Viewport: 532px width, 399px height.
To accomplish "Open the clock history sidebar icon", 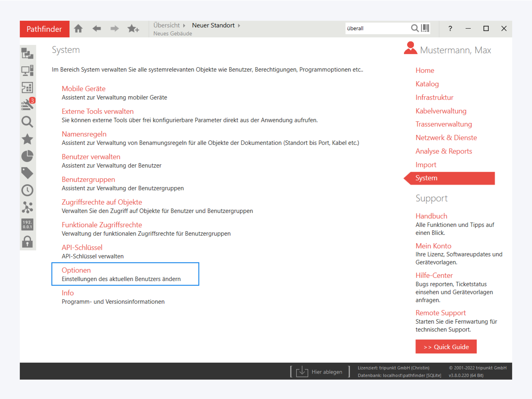I will 27,190.
